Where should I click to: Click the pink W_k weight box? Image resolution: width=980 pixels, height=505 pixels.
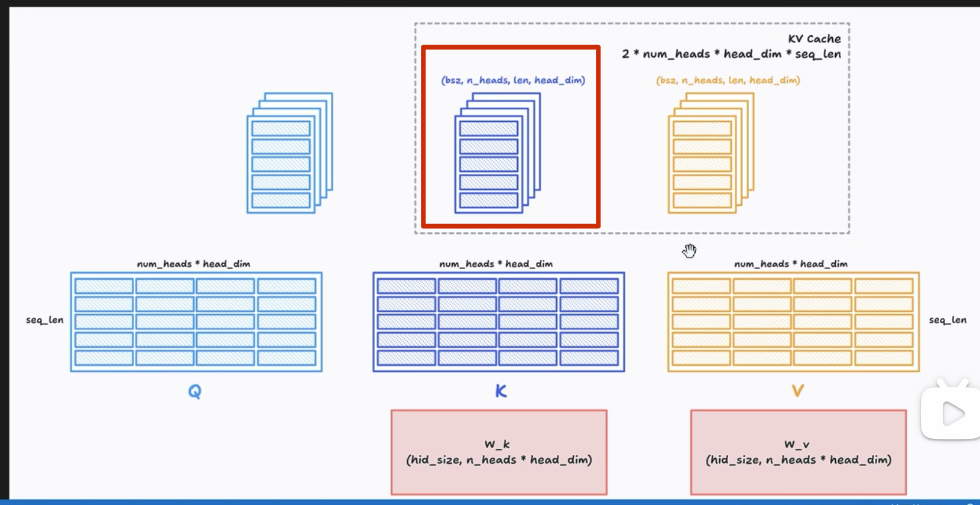pyautogui.click(x=499, y=452)
